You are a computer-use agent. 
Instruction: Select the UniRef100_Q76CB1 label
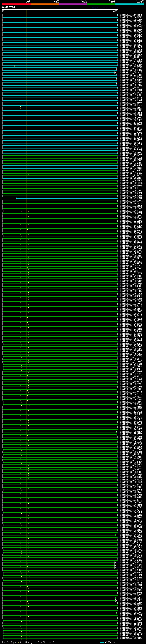click(131, 75)
